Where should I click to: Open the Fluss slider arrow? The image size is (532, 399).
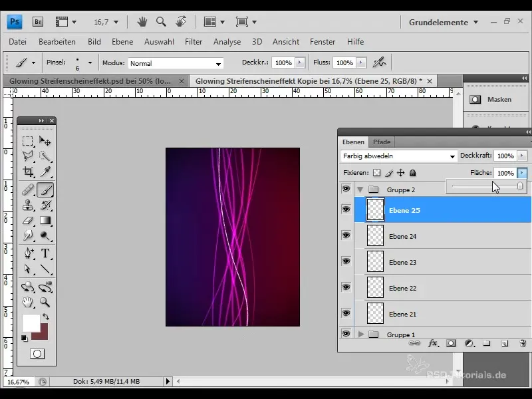(360, 63)
